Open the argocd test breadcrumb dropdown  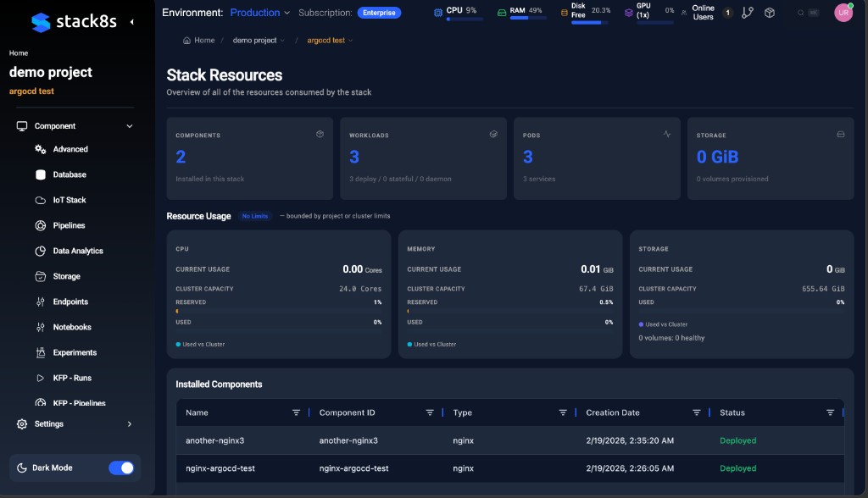point(330,41)
